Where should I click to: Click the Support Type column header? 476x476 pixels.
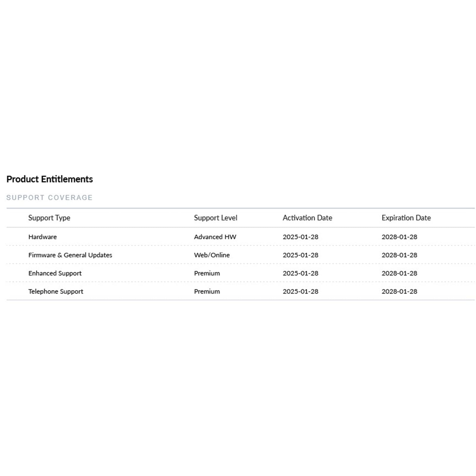pyautogui.click(x=49, y=218)
